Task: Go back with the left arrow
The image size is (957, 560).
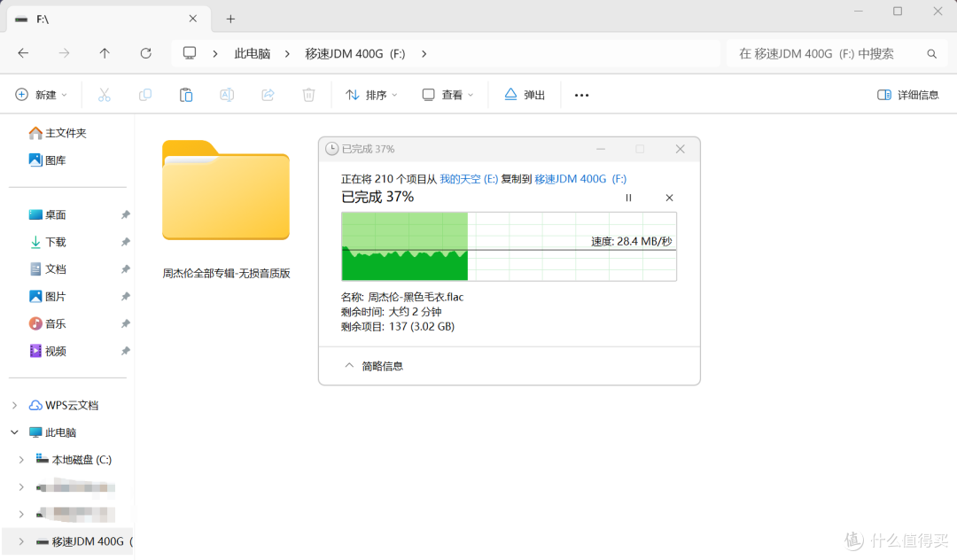Action: (23, 53)
